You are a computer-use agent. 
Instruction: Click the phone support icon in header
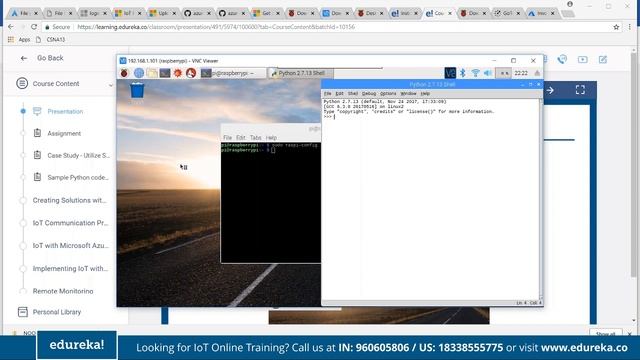[562, 60]
